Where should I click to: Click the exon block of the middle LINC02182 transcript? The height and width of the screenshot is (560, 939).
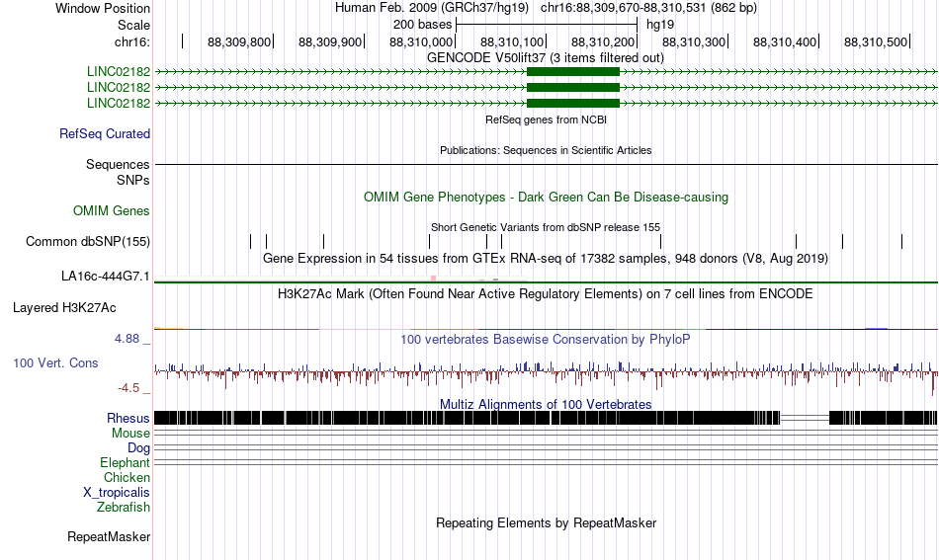point(573,87)
